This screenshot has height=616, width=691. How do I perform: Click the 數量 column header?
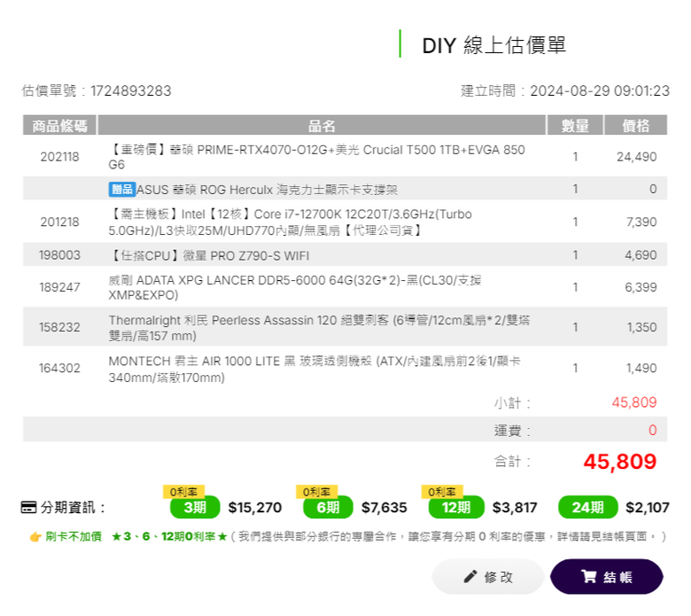coord(575,126)
